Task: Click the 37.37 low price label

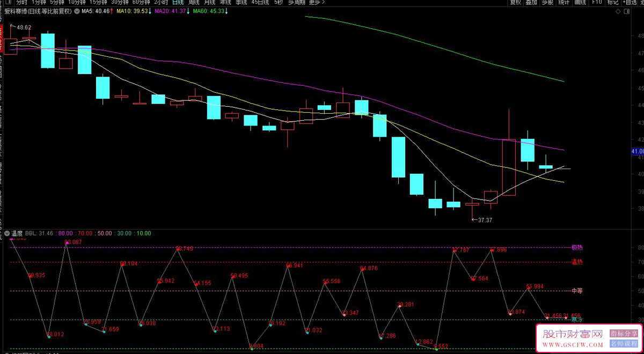Action: 485,220
